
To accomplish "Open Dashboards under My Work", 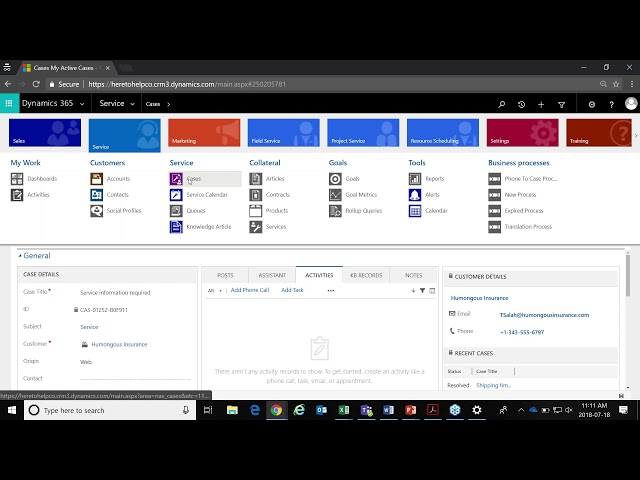I will [x=34, y=179].
